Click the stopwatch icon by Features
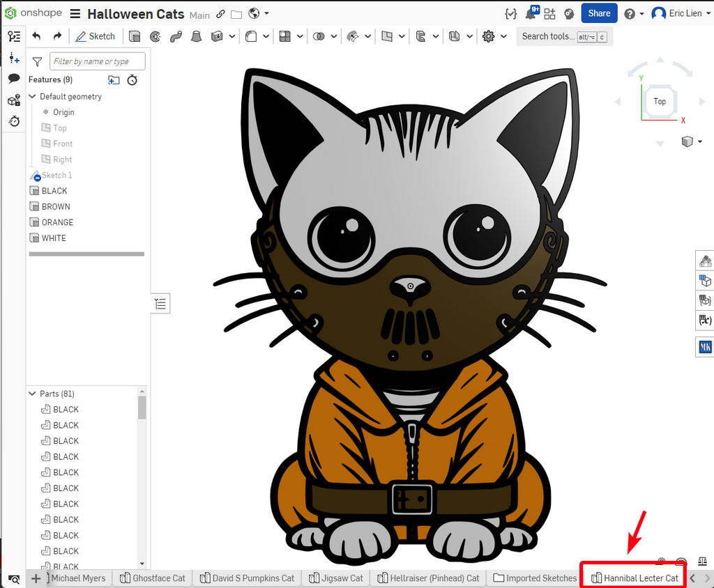 (132, 80)
